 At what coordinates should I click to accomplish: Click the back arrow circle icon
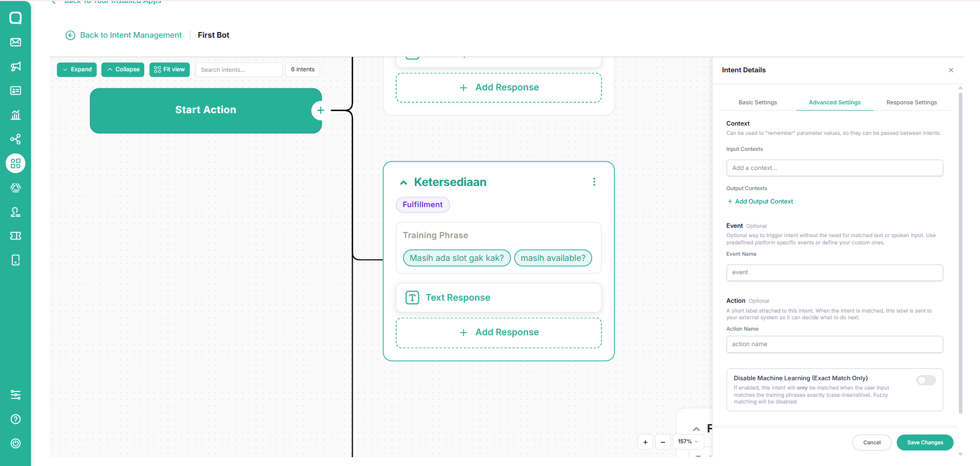(x=70, y=35)
